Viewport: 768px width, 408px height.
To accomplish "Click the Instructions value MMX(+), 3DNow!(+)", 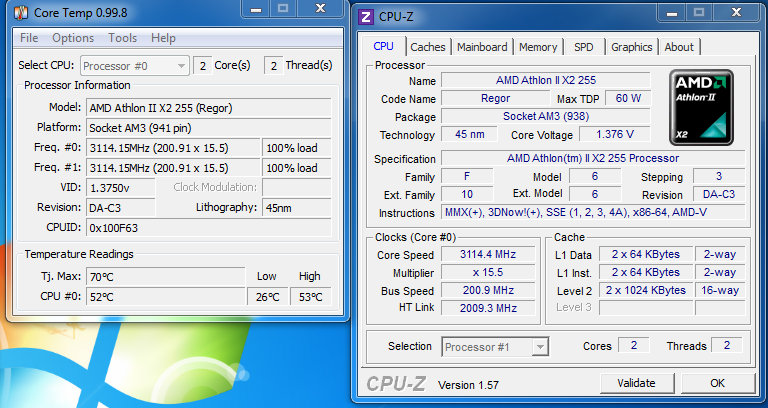I will (x=593, y=213).
